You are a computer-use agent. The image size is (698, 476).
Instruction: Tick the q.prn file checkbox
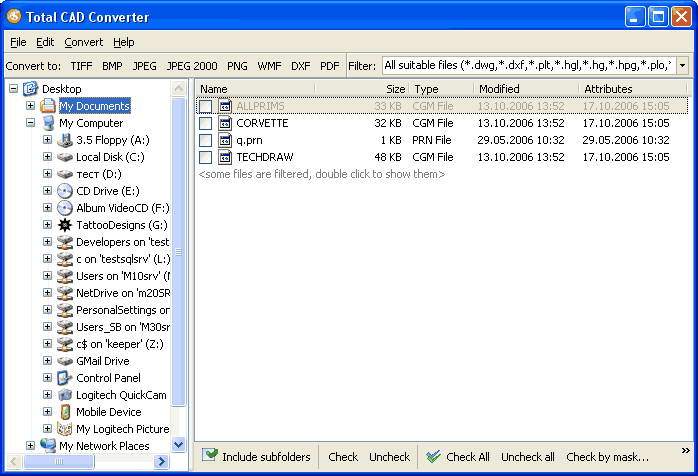[205, 140]
